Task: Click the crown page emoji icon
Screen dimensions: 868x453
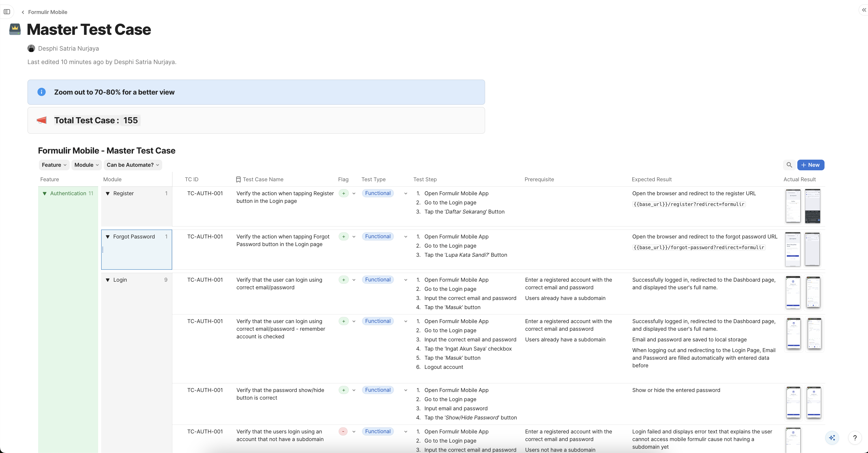Action: (14, 29)
